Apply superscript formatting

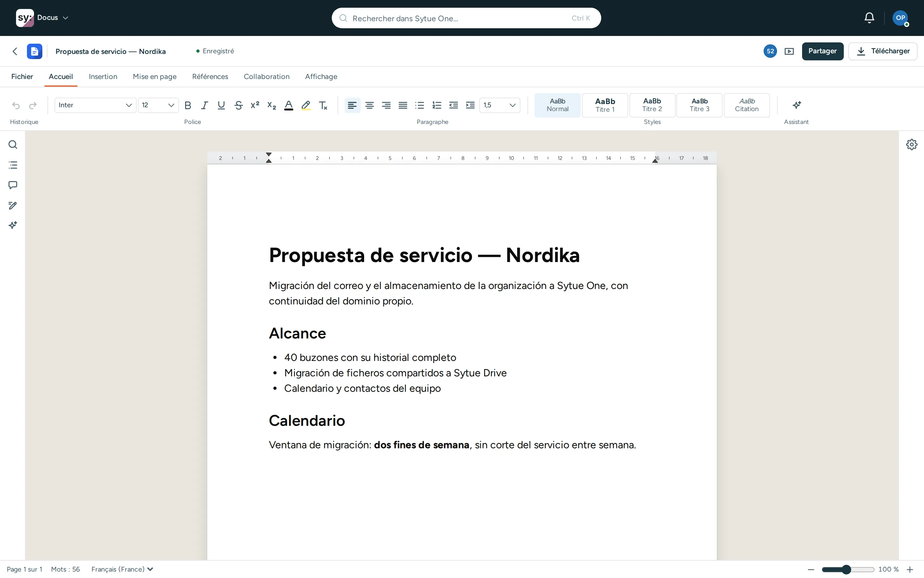(255, 105)
